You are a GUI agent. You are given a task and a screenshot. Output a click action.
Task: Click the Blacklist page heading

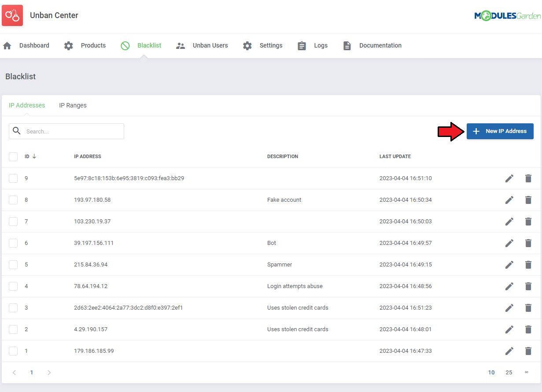tap(21, 77)
